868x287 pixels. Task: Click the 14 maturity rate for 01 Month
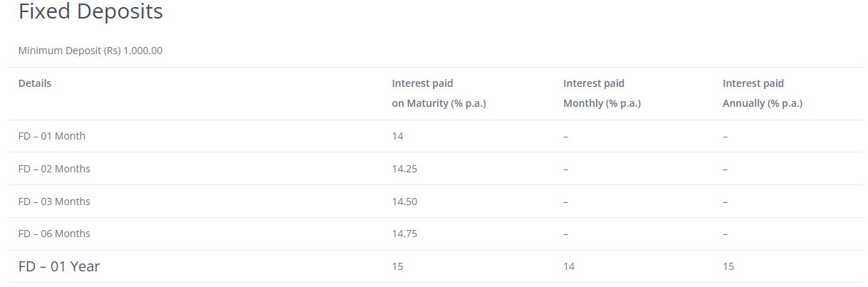point(397,136)
